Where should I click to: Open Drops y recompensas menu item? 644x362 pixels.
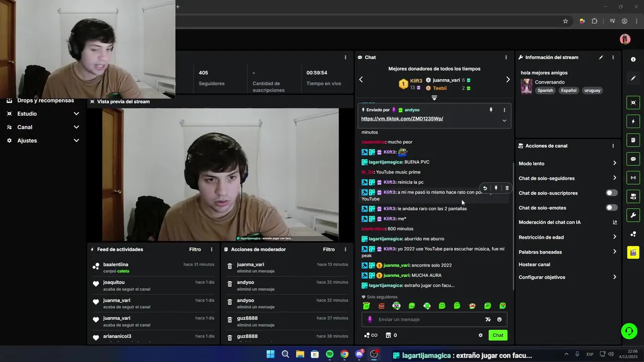coord(45,101)
